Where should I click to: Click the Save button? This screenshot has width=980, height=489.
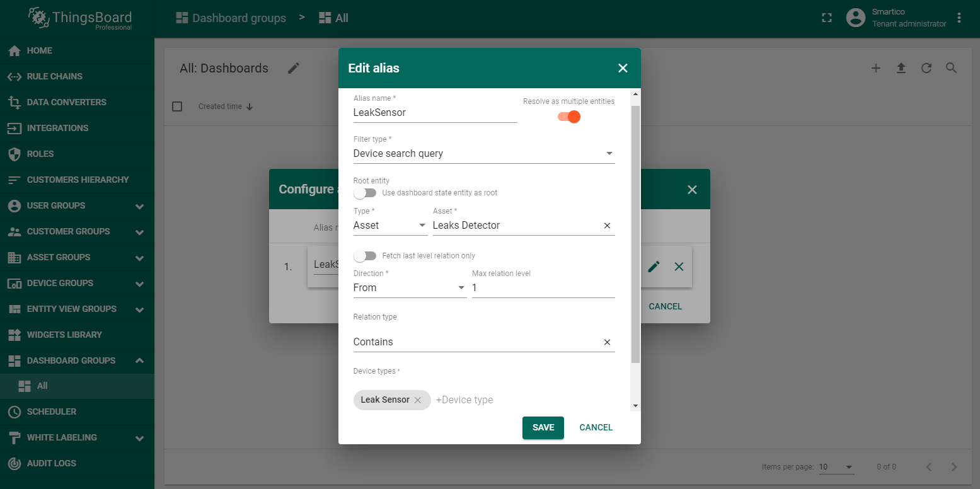[543, 427]
